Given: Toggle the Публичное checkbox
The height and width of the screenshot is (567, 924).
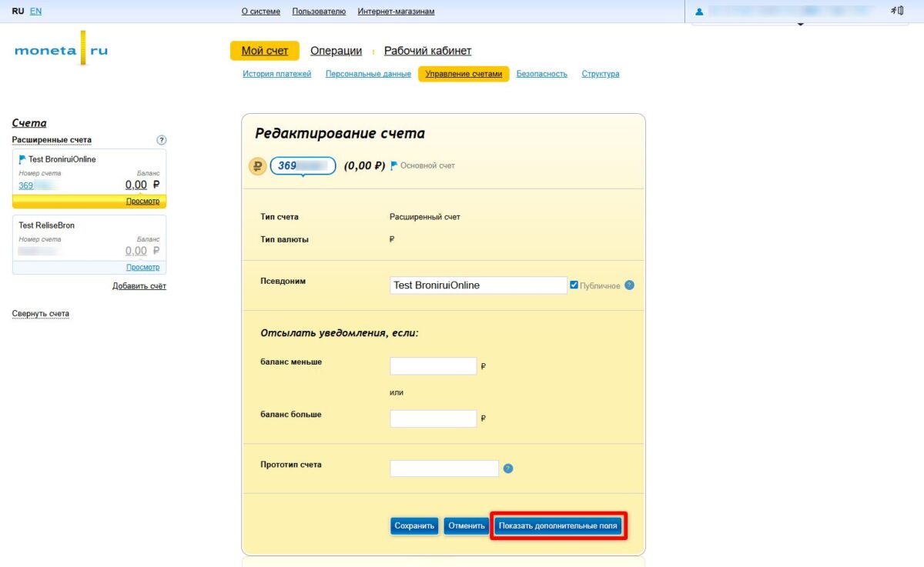Looking at the screenshot, I should click(574, 285).
